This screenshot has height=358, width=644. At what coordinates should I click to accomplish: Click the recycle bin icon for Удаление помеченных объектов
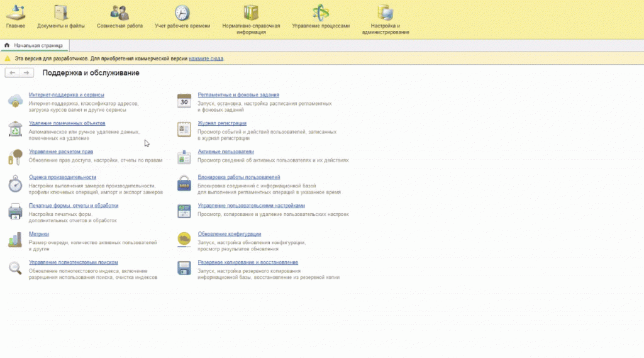click(15, 129)
